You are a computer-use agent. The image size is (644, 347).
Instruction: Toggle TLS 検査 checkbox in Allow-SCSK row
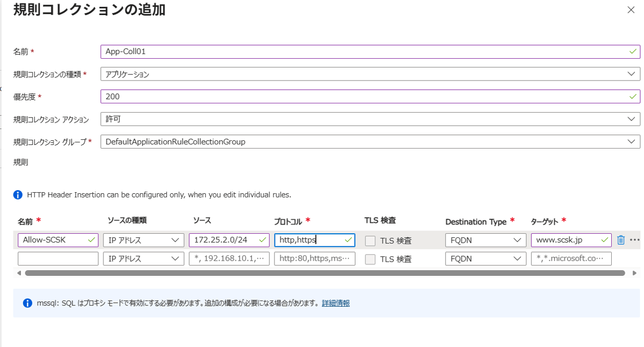[x=370, y=241]
